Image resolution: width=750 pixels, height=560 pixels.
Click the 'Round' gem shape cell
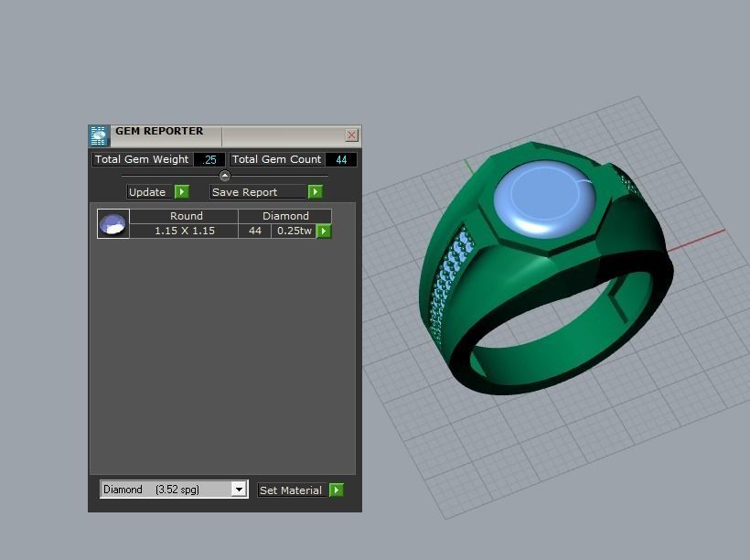[x=184, y=216]
